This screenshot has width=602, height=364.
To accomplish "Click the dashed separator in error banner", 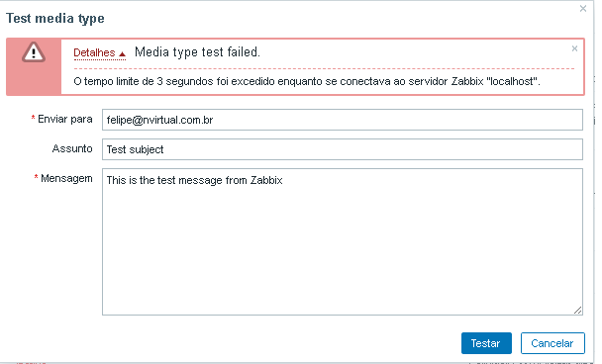I will pyautogui.click(x=324, y=68).
